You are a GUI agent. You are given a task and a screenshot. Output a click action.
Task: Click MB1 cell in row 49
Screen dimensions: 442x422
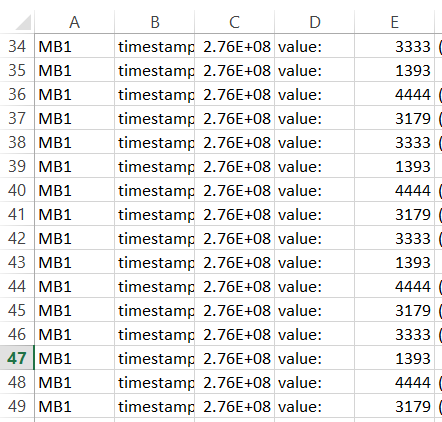coord(74,406)
